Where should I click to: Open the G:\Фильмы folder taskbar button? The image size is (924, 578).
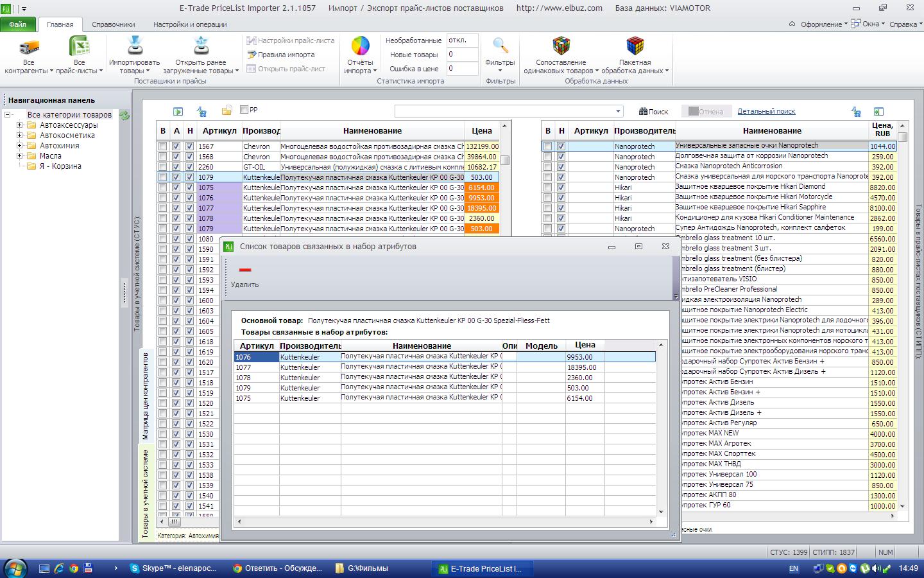point(379,568)
